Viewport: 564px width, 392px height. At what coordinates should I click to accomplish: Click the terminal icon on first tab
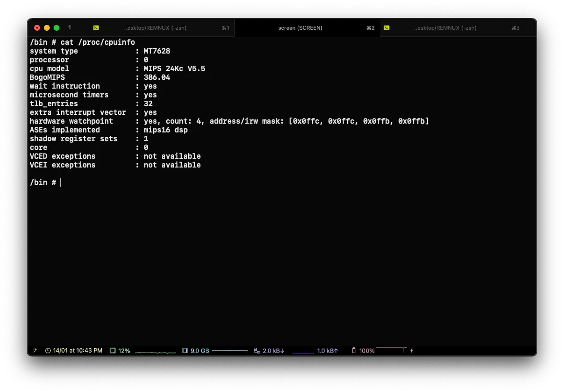(x=96, y=28)
